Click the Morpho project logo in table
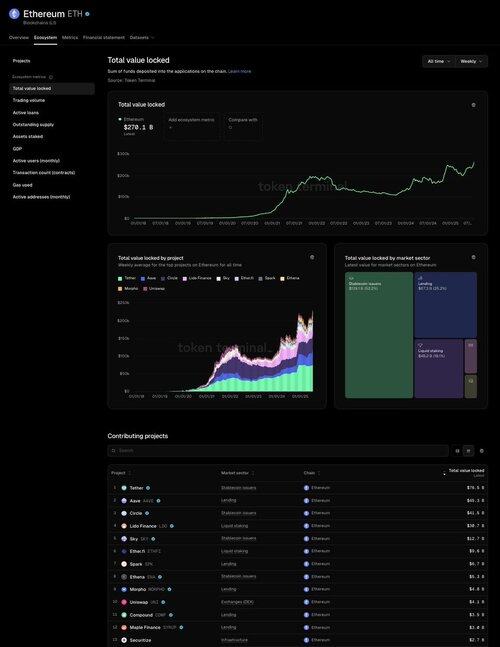Image resolution: width=500 pixels, height=647 pixels. click(x=124, y=590)
